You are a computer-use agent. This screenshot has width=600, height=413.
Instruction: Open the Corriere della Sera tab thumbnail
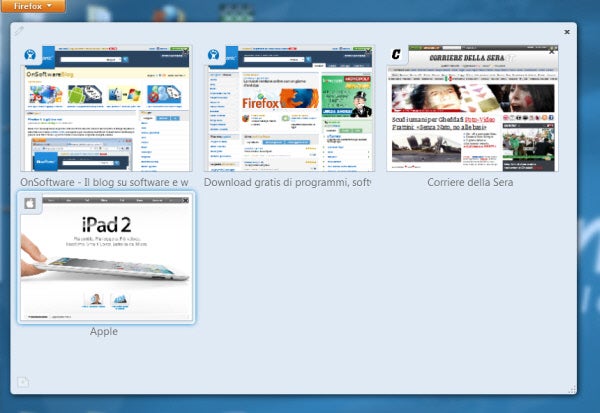[x=472, y=109]
